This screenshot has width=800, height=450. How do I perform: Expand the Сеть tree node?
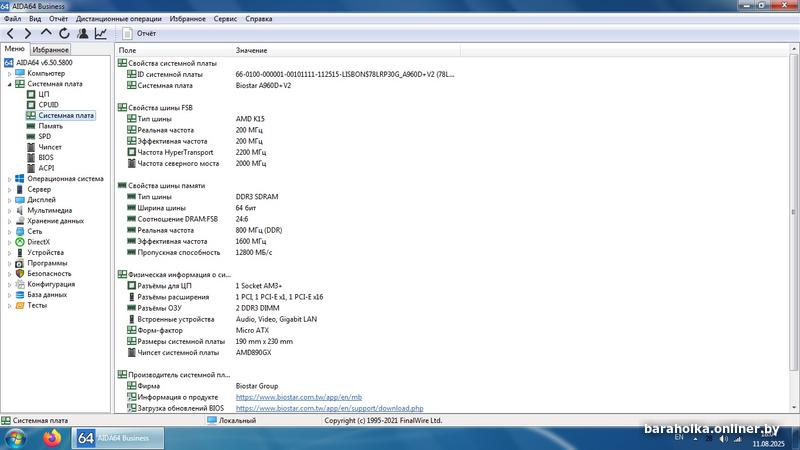[9, 232]
